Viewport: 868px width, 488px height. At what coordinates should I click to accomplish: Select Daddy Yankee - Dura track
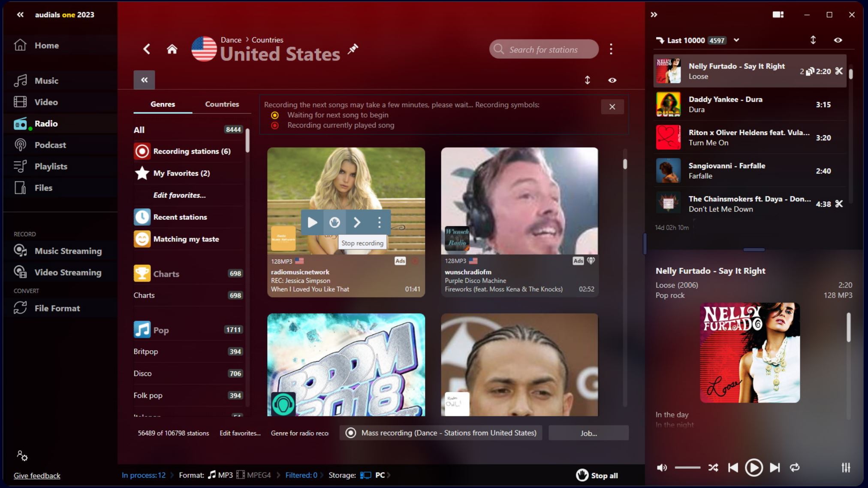coord(750,104)
